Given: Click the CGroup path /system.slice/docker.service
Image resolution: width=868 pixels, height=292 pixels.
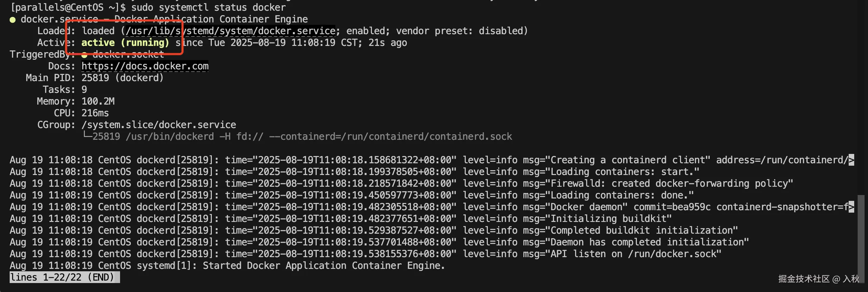Looking at the screenshot, I should (159, 125).
